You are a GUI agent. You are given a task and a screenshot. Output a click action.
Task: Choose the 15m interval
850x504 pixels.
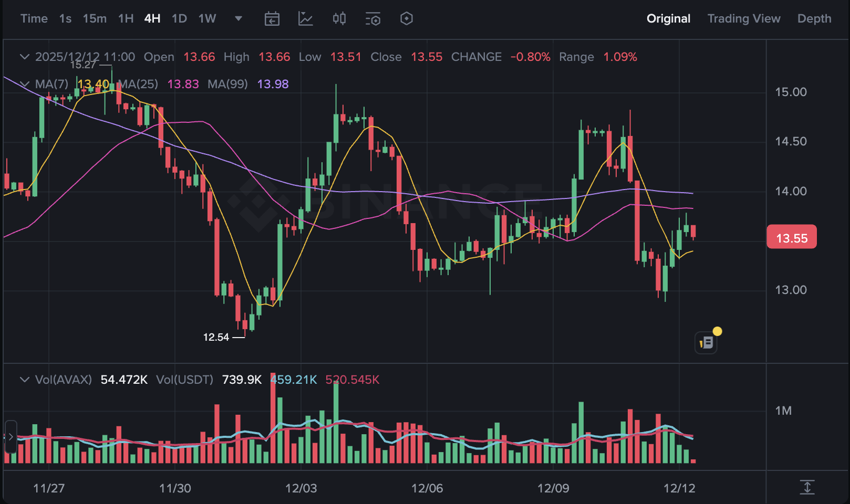point(95,19)
